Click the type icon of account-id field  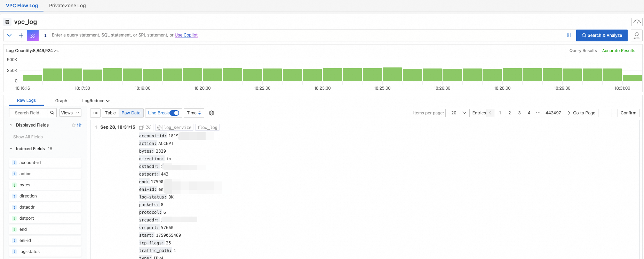pyautogui.click(x=14, y=163)
